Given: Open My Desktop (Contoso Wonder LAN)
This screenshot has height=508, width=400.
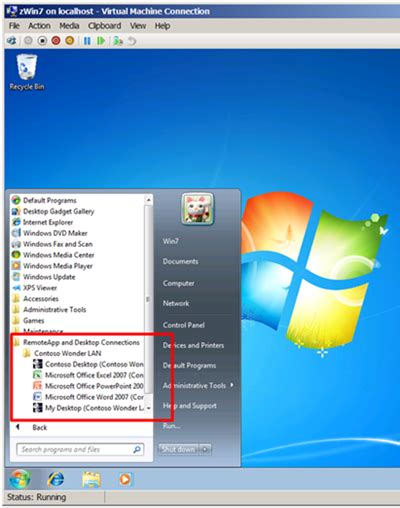Looking at the screenshot, I should [88, 408].
